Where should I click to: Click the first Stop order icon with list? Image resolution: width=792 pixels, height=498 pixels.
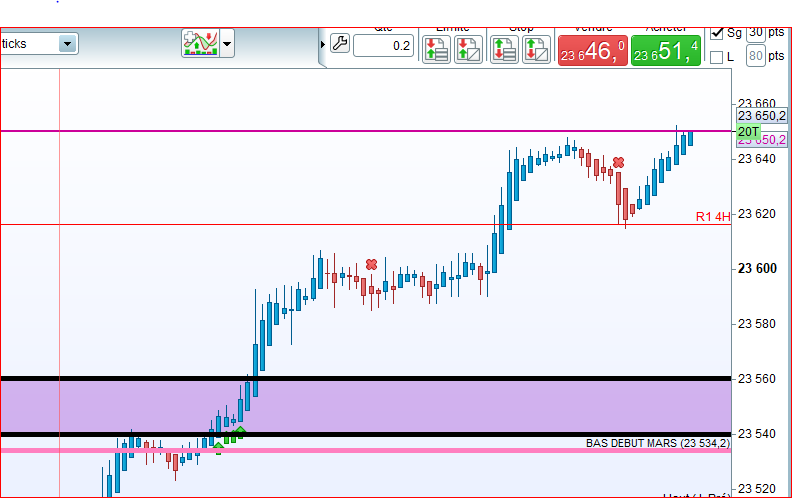[x=504, y=49]
